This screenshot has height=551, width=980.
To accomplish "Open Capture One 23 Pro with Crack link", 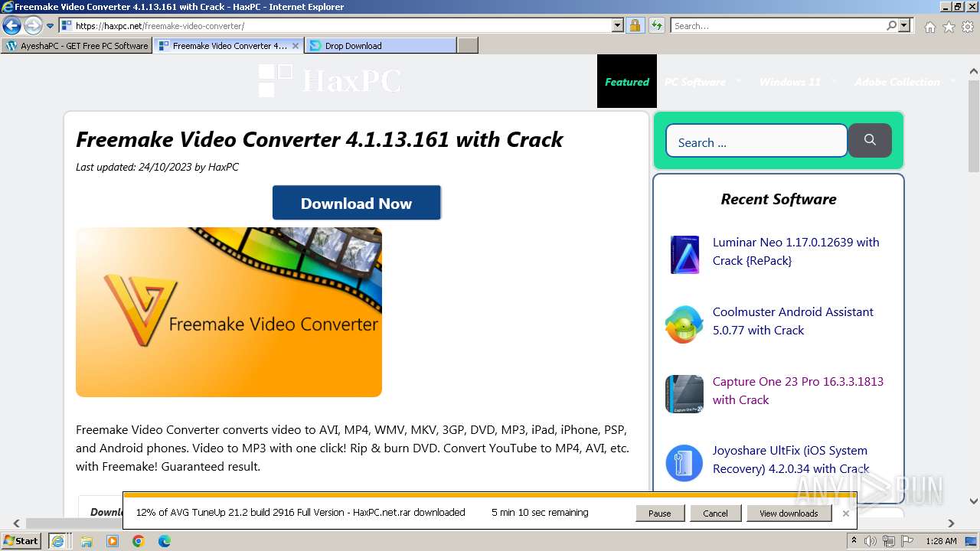I will [x=798, y=390].
